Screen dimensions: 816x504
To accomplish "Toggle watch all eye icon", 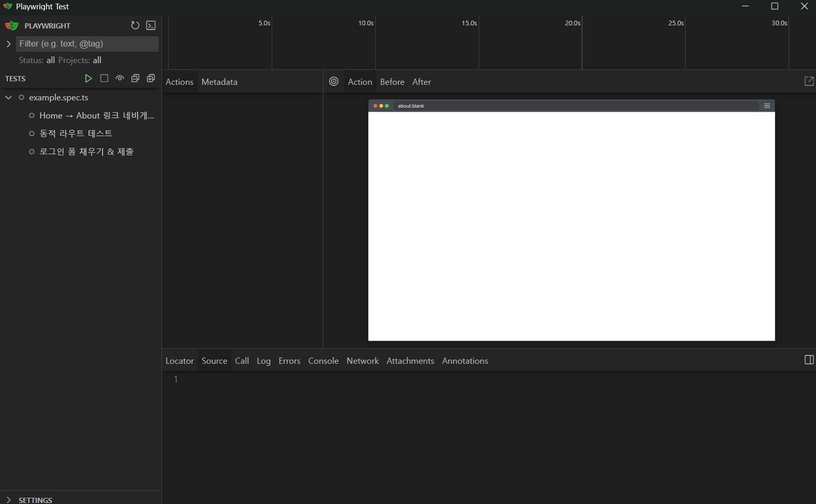I will tap(120, 79).
